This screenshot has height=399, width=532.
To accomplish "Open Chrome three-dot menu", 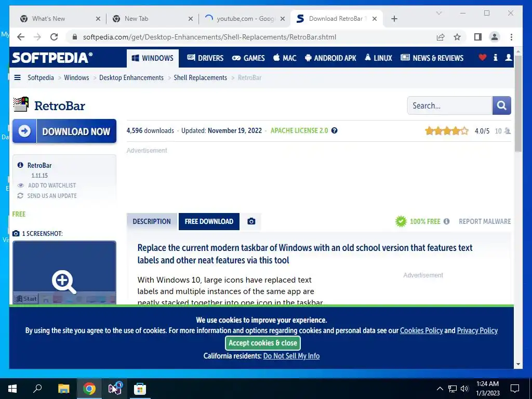I will click(511, 37).
